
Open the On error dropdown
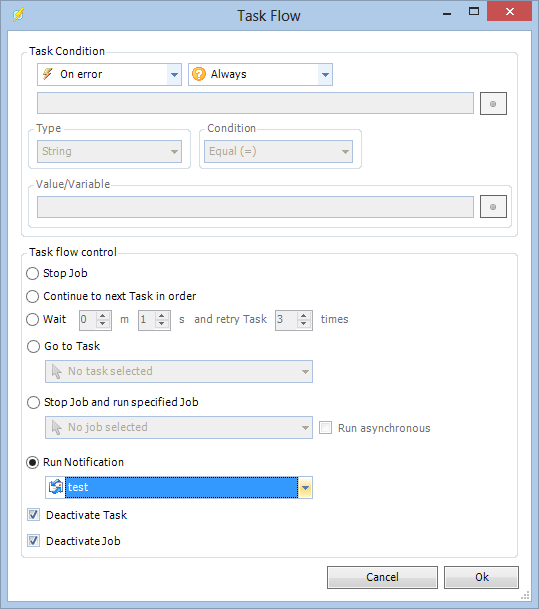pyautogui.click(x=174, y=74)
